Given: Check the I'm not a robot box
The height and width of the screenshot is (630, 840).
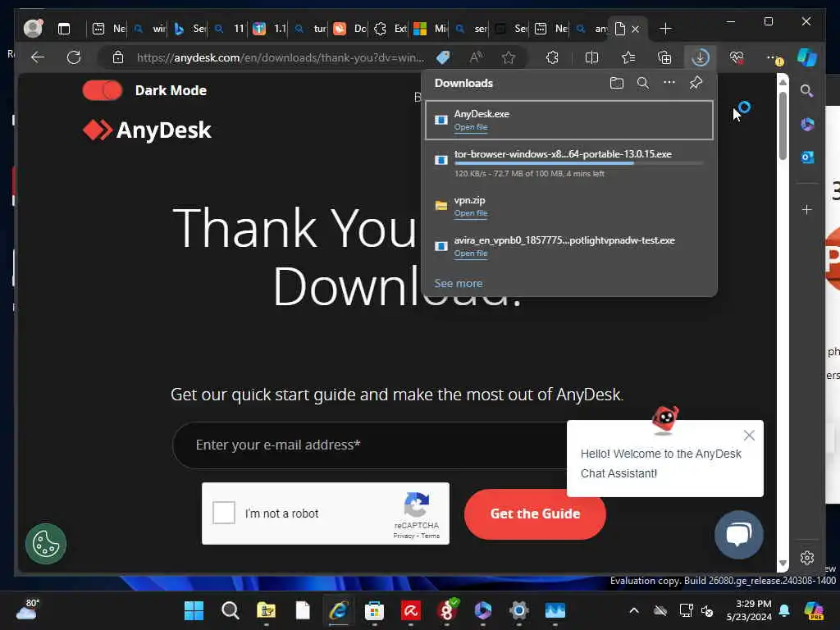Looking at the screenshot, I should pyautogui.click(x=224, y=513).
